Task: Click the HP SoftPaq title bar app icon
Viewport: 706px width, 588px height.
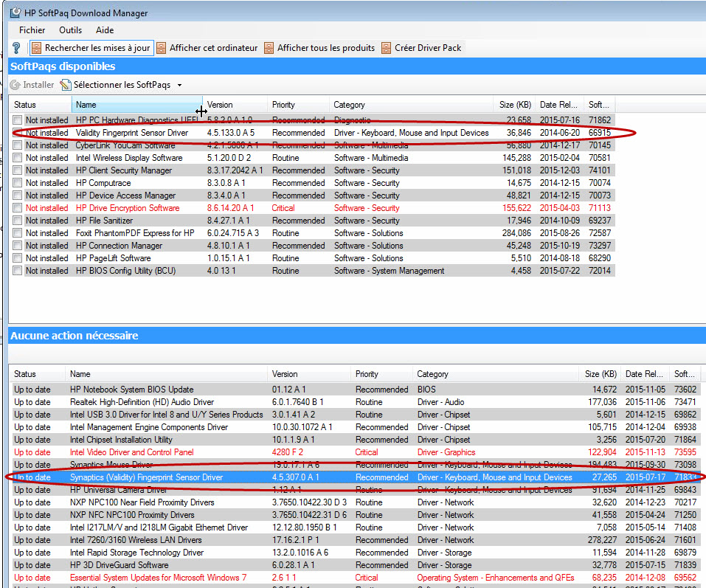Action: (x=15, y=13)
